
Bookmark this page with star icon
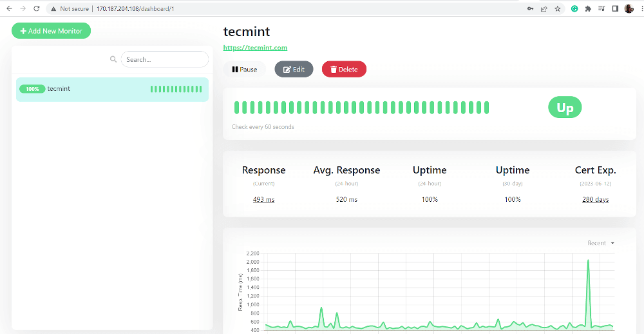tap(557, 8)
